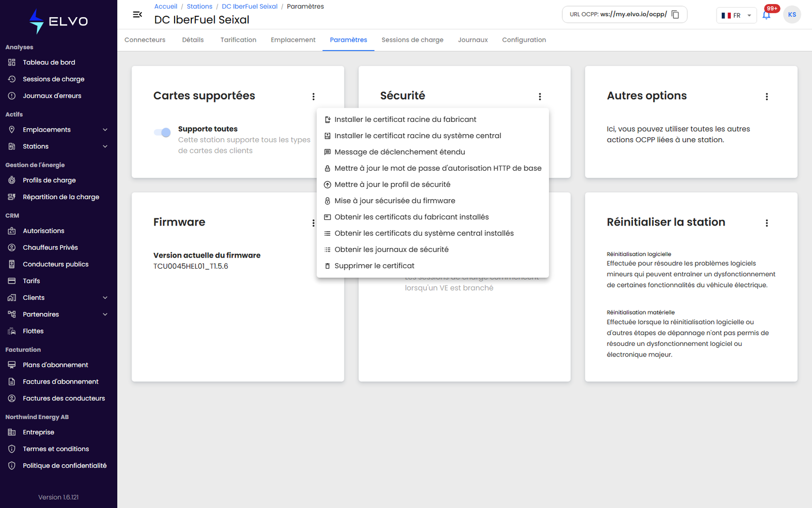The image size is (812, 508).
Task: Open the KS user avatar menu
Action: pyautogui.click(x=792, y=15)
